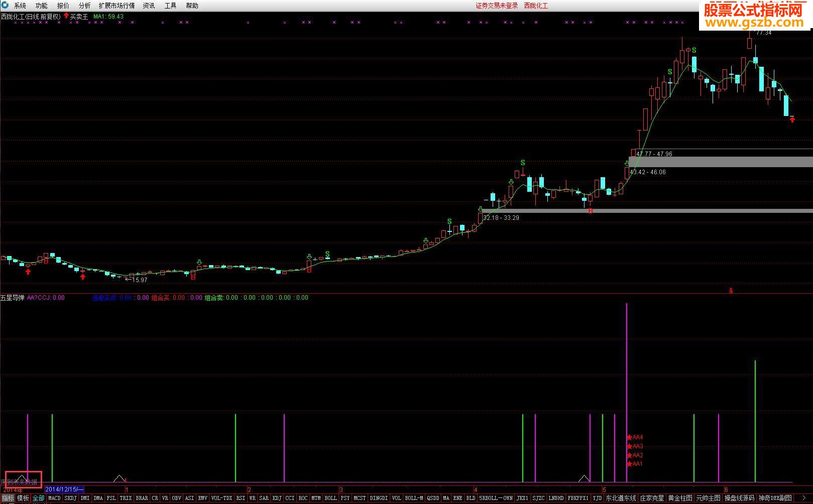Click the 2014/12/15 date field
The height and width of the screenshot is (504, 813).
coord(64,489)
